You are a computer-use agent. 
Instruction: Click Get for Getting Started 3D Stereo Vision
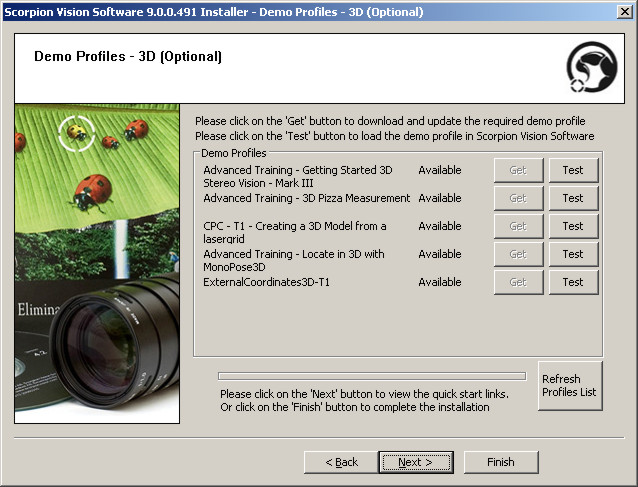click(518, 170)
